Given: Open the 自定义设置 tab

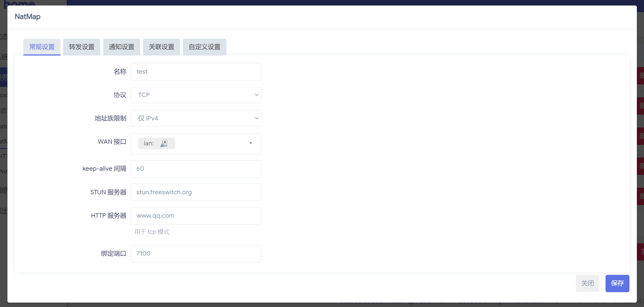Looking at the screenshot, I should (x=204, y=47).
